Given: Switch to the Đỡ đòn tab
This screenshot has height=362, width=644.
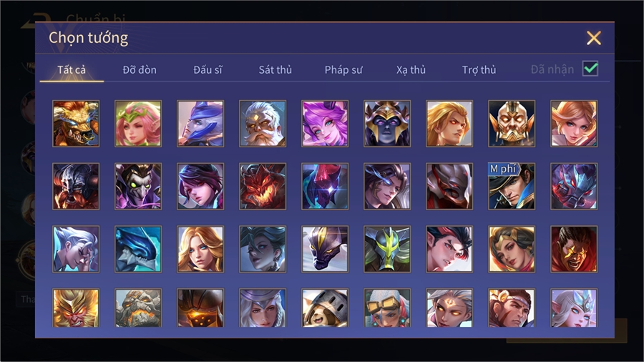Looking at the screenshot, I should click(x=140, y=70).
